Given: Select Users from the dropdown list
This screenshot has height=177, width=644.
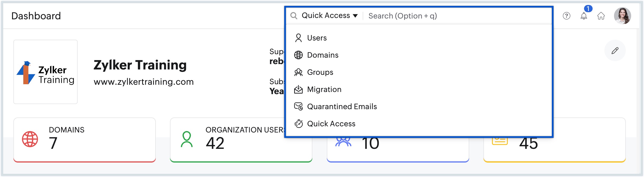Looking at the screenshot, I should pos(317,38).
